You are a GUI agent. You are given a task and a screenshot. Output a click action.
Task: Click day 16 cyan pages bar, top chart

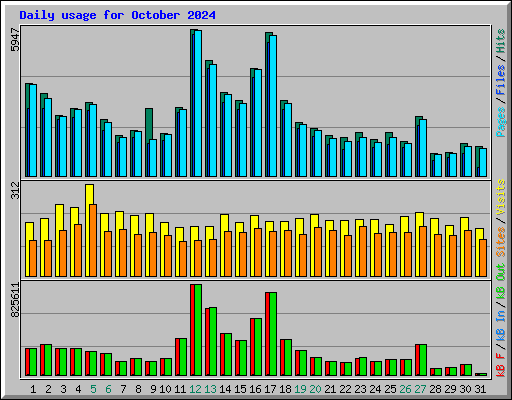pyautogui.click(x=258, y=123)
